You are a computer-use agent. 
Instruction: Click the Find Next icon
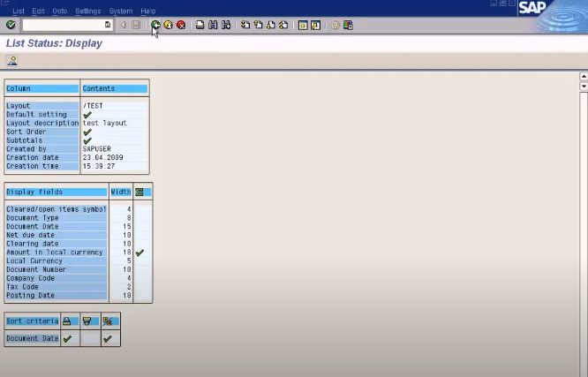(226, 25)
